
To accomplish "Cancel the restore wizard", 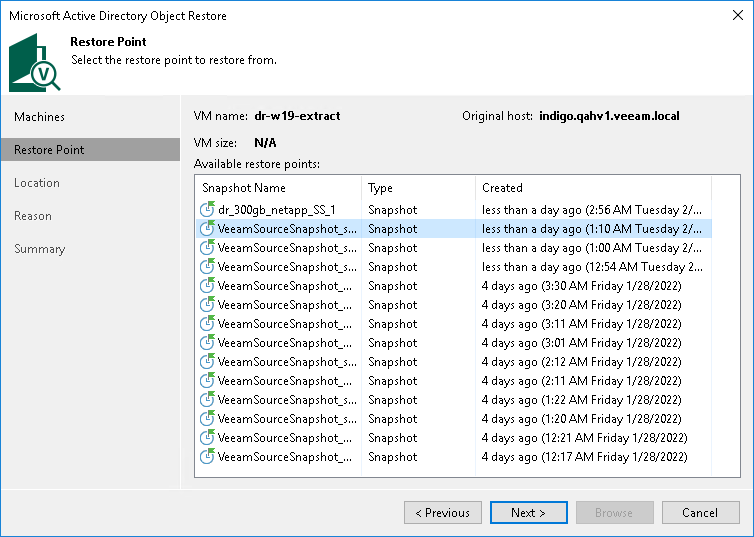I will tap(700, 513).
